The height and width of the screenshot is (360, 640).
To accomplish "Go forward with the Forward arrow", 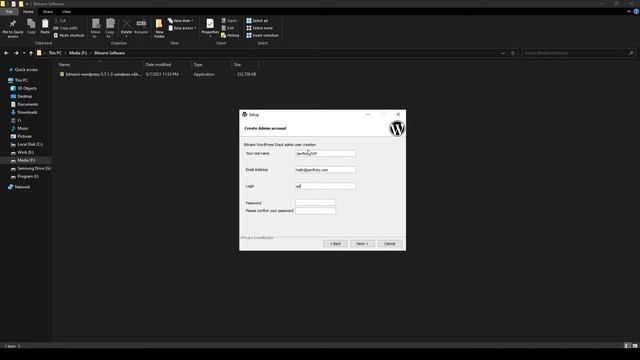I will tap(16, 53).
